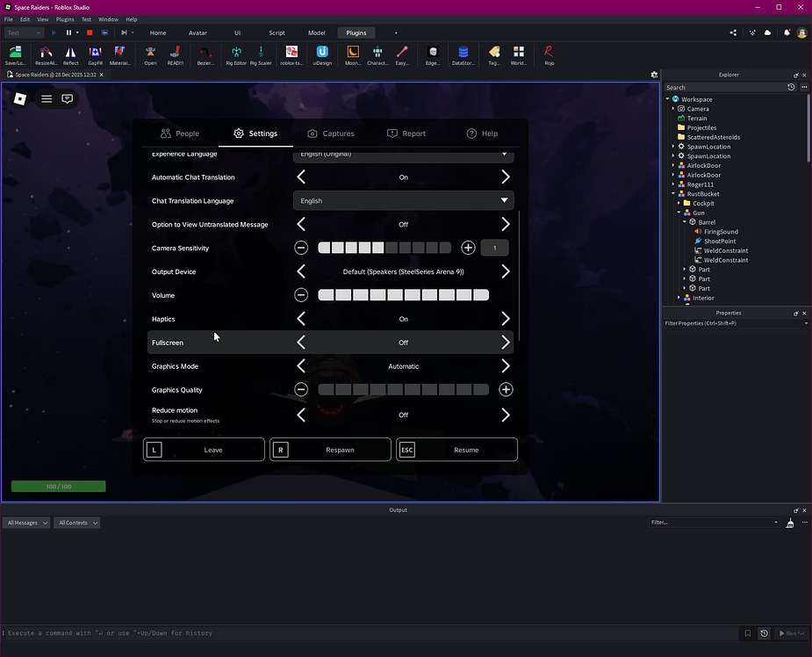Open the in-game chat icon

68,98
